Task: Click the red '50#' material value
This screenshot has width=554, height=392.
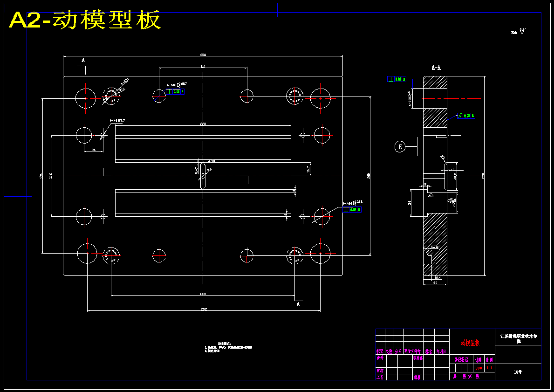Action: click(x=479, y=368)
